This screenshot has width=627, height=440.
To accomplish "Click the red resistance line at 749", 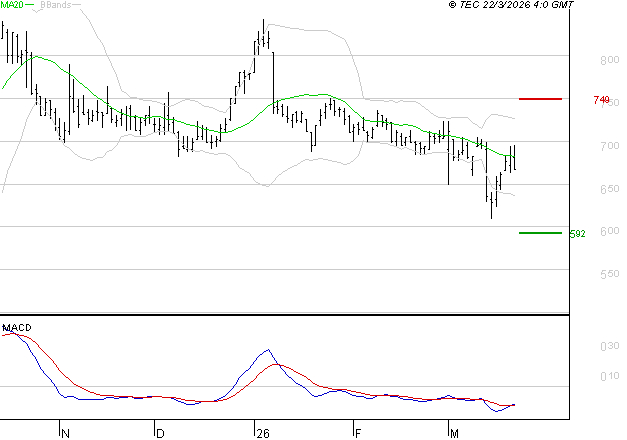I will (540, 99).
